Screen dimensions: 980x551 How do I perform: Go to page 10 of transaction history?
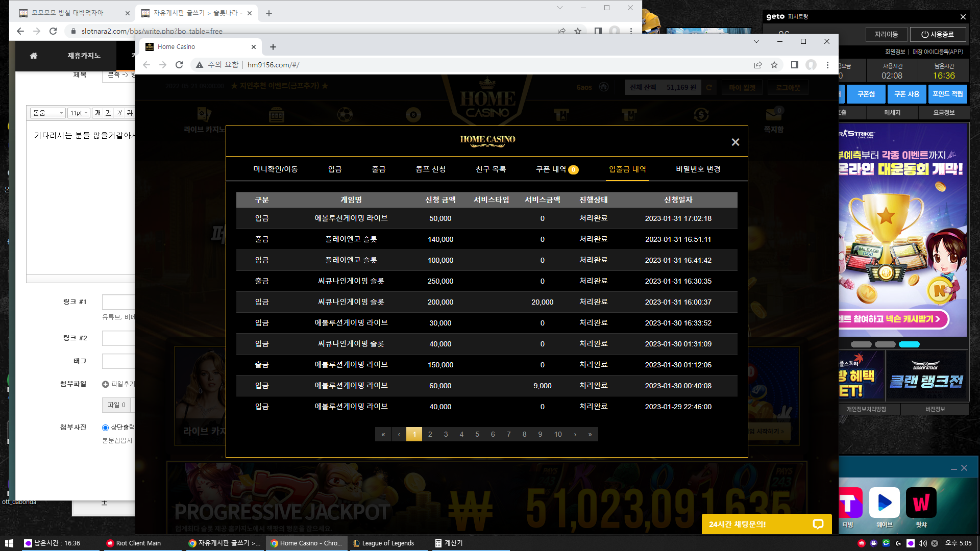coord(558,434)
